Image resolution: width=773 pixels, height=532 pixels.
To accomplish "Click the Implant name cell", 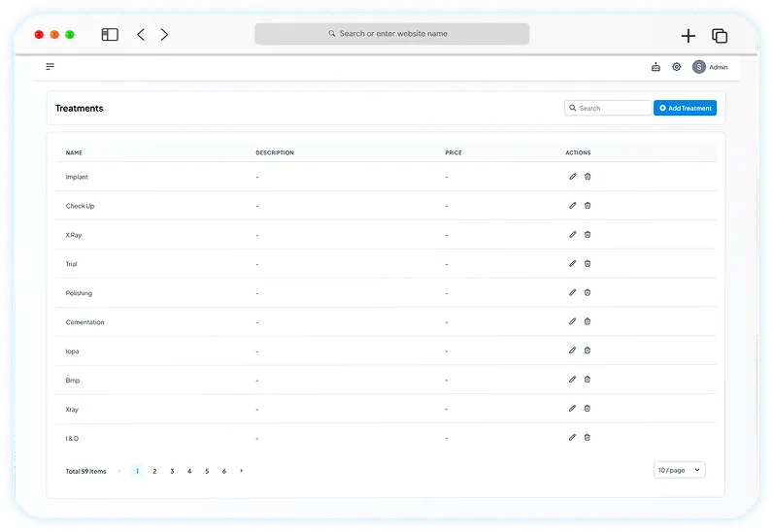I will pyautogui.click(x=77, y=177).
